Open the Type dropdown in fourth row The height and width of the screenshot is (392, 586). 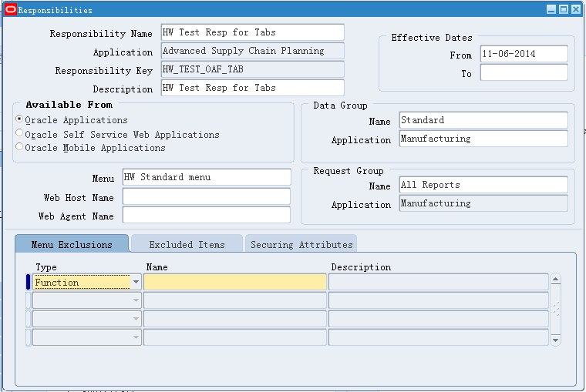pos(136,337)
